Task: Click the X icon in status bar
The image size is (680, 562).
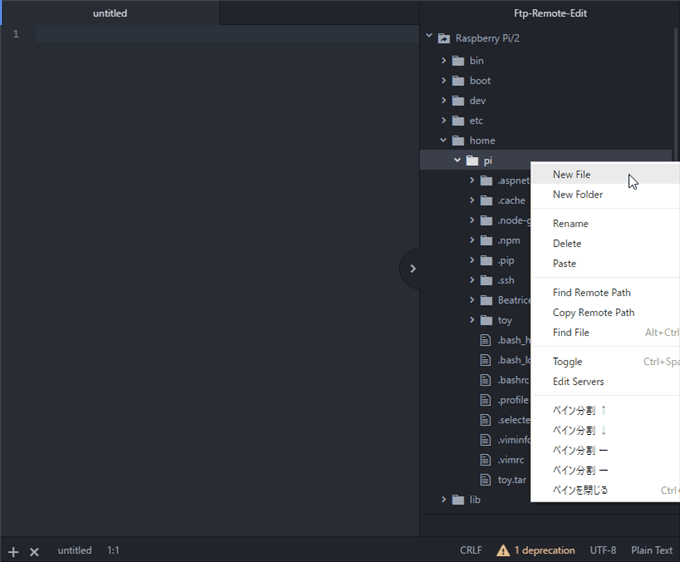Action: click(34, 552)
